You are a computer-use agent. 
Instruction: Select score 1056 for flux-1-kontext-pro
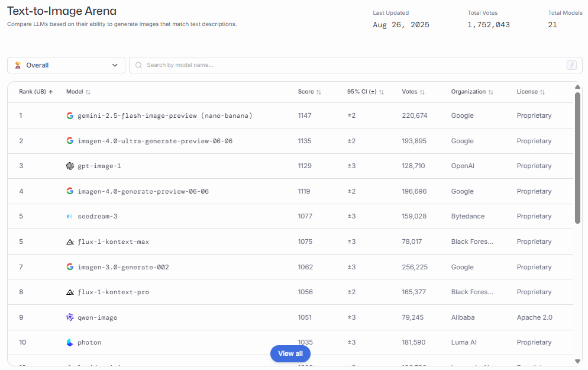coord(305,292)
